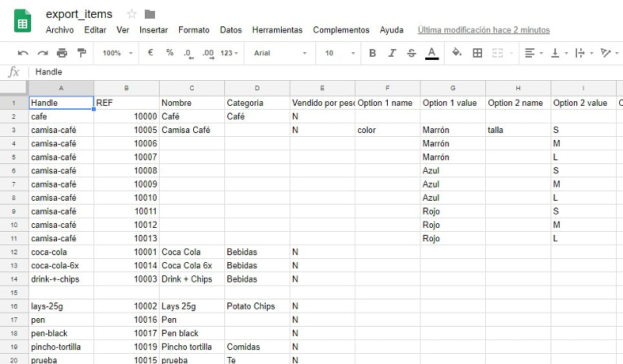Decrease decimal places
The image size is (623, 364).
point(188,53)
